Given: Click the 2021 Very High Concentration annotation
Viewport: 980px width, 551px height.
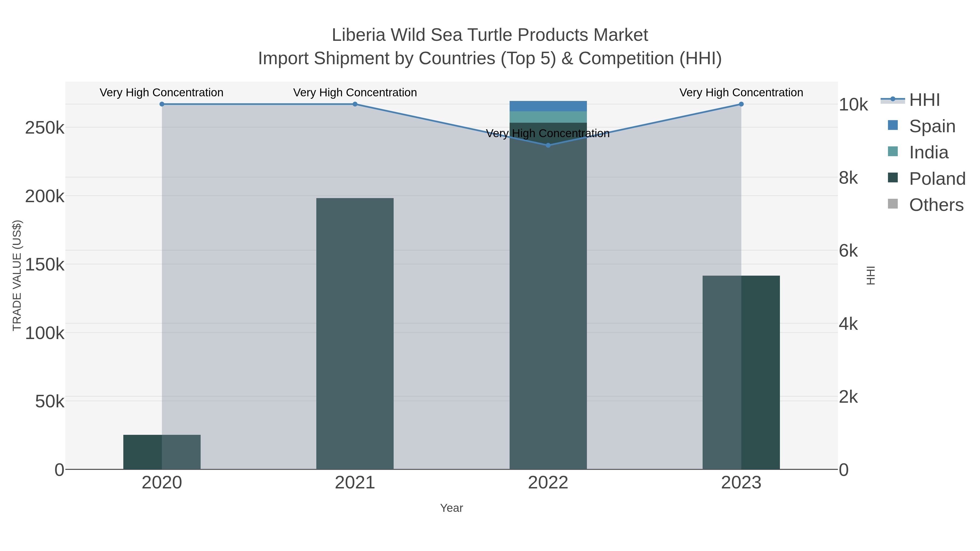Looking at the screenshot, I should pyautogui.click(x=355, y=93).
